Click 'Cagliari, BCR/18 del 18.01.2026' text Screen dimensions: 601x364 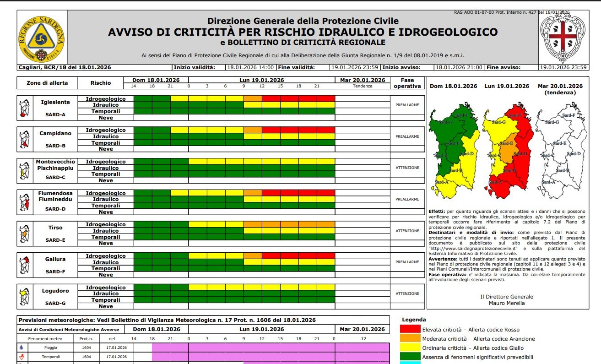coord(65,67)
